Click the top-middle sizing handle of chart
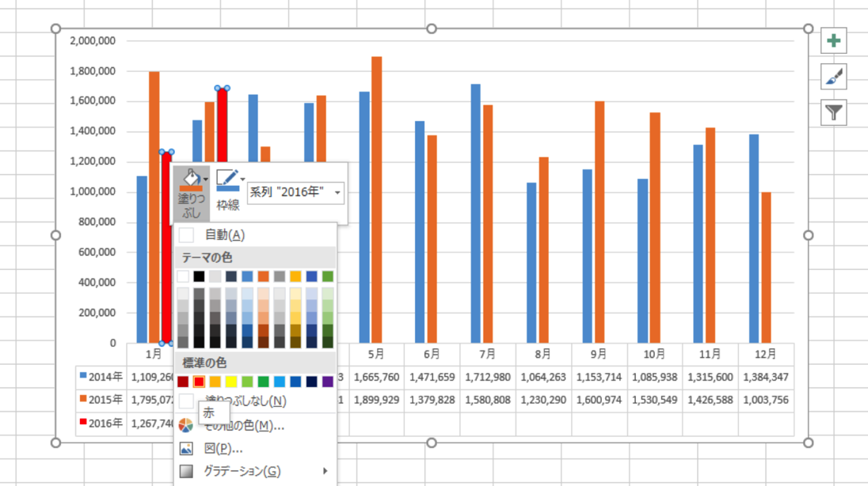The width and height of the screenshot is (868, 486). tap(432, 28)
